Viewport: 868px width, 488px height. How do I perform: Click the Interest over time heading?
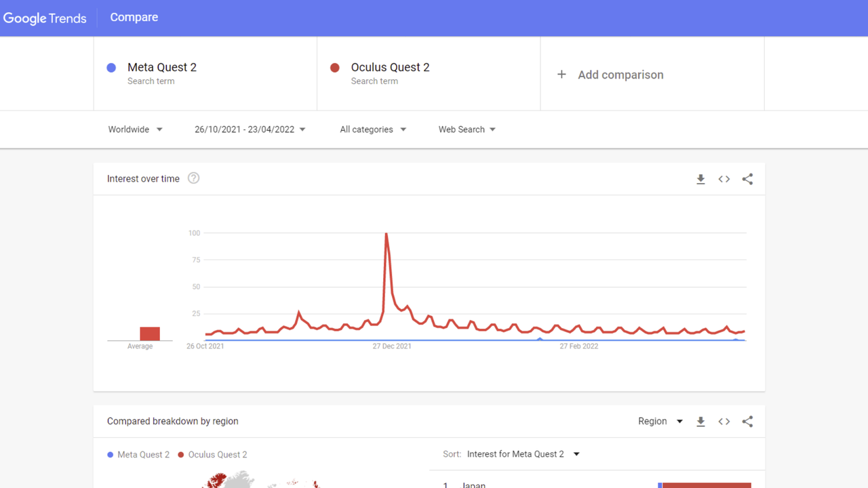click(143, 179)
